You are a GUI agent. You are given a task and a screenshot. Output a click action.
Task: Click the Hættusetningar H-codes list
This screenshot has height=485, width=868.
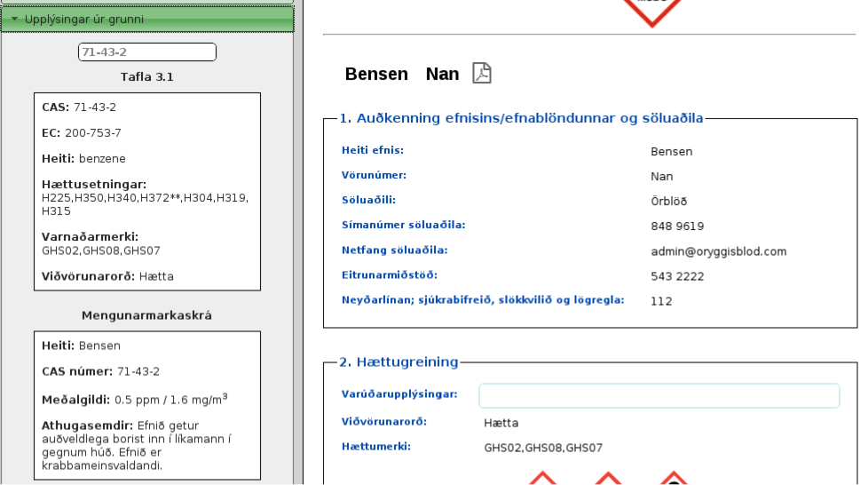click(x=145, y=204)
